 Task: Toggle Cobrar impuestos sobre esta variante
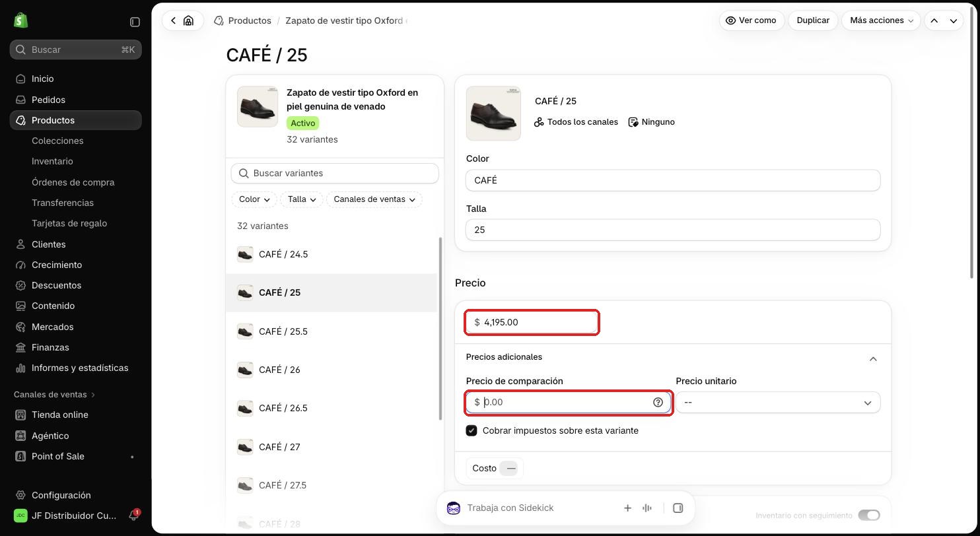coord(472,430)
